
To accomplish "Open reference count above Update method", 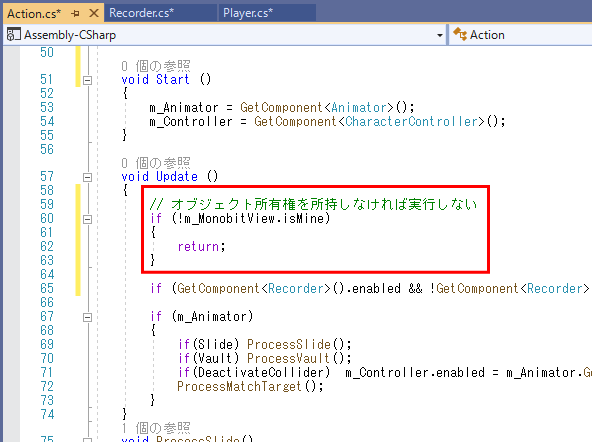I will [x=156, y=163].
